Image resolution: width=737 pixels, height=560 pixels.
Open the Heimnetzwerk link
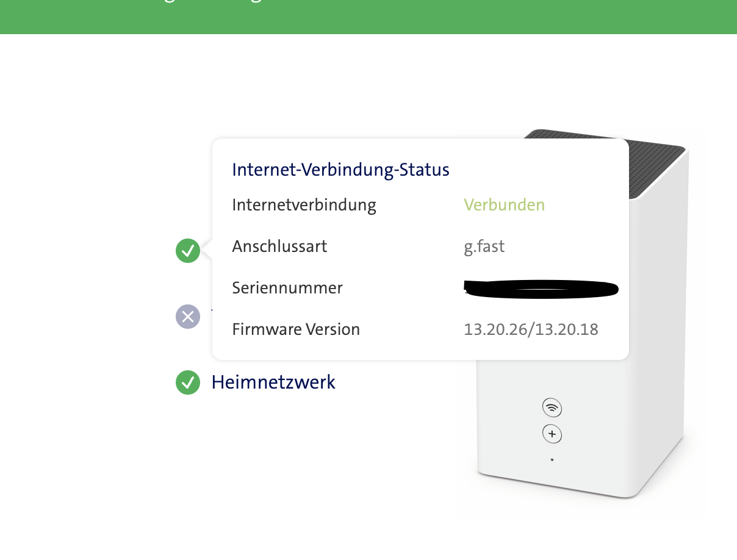click(273, 382)
